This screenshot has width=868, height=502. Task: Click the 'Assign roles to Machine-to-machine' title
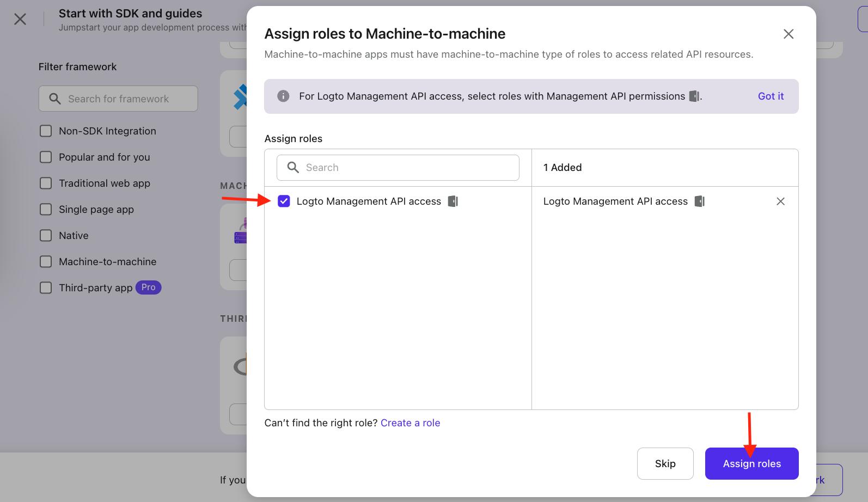coord(385,34)
